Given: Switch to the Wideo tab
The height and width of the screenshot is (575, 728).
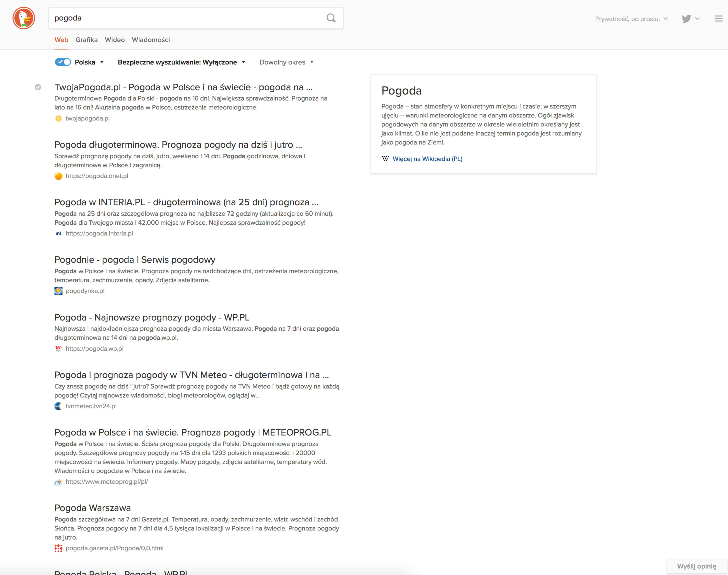Looking at the screenshot, I should (115, 40).
